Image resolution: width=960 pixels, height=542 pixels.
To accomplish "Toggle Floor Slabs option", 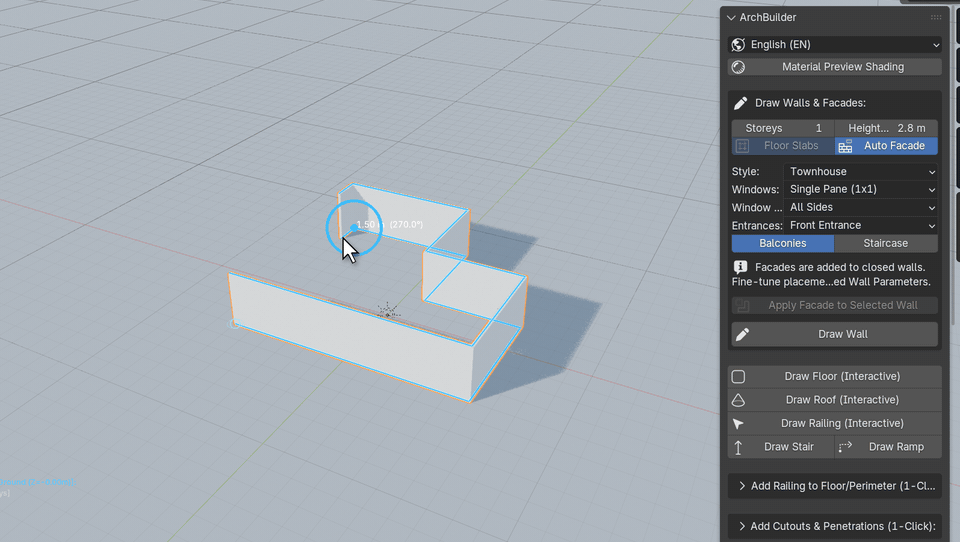I will (783, 146).
